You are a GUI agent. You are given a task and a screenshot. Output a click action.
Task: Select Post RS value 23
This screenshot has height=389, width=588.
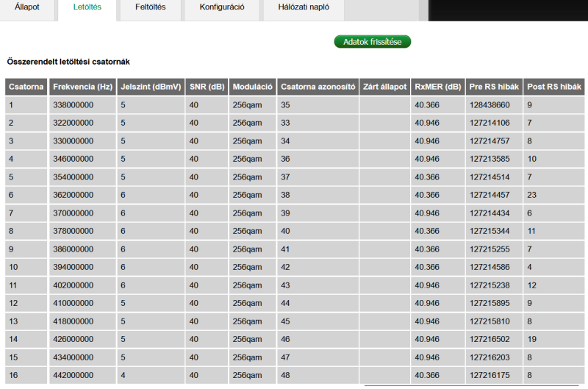coord(554,195)
